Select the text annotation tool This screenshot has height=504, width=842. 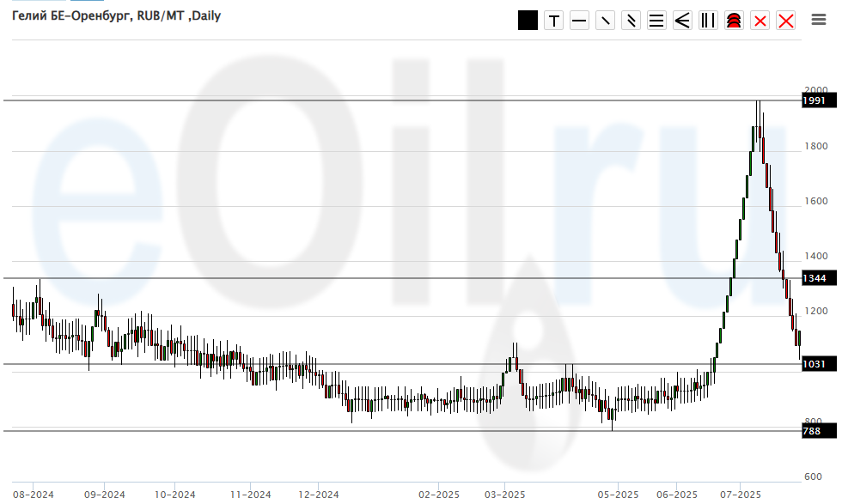(x=553, y=21)
